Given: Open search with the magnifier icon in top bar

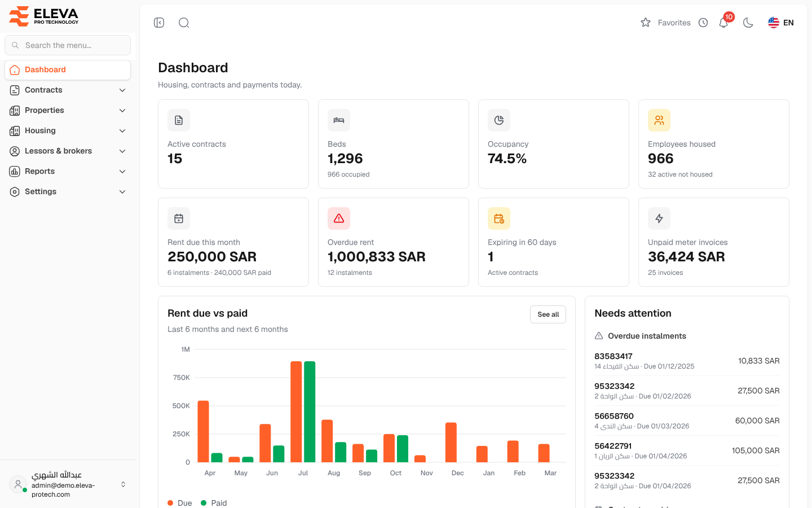Looking at the screenshot, I should click(x=184, y=23).
